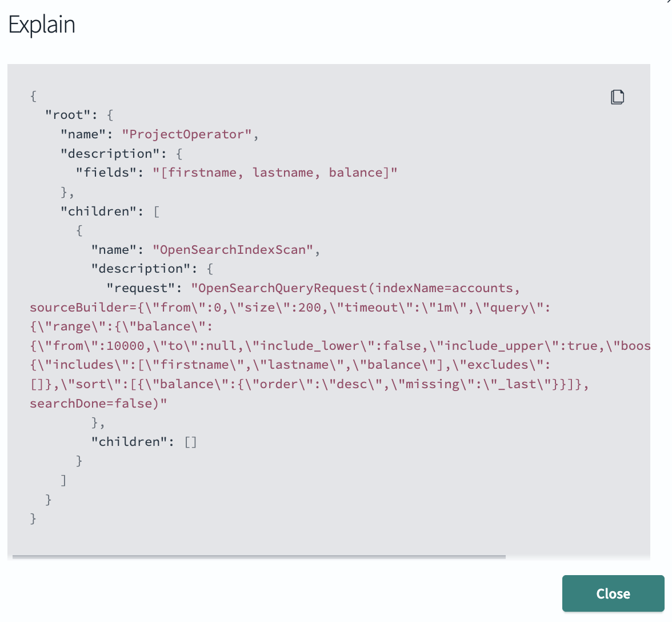Click the "searchDone=false)" text line

pyautogui.click(x=98, y=403)
